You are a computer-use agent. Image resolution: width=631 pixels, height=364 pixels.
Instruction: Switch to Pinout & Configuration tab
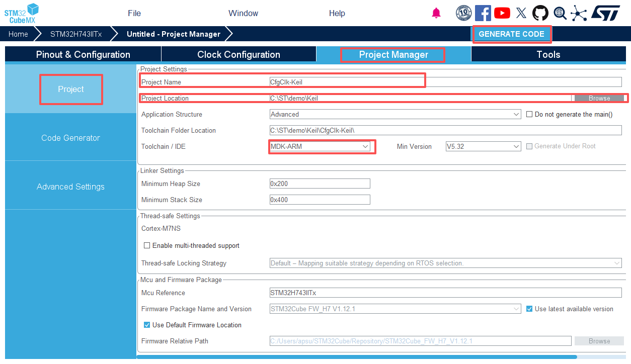click(x=83, y=54)
